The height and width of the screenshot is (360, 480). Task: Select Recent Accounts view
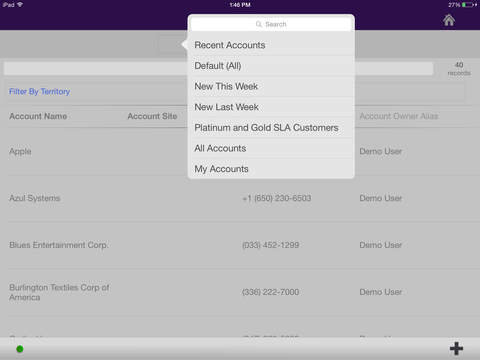pyautogui.click(x=271, y=45)
